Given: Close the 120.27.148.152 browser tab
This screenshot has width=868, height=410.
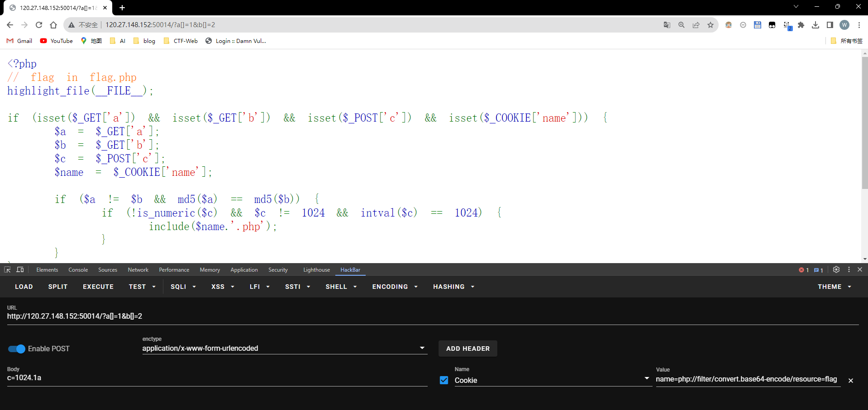Looking at the screenshot, I should tap(105, 8).
